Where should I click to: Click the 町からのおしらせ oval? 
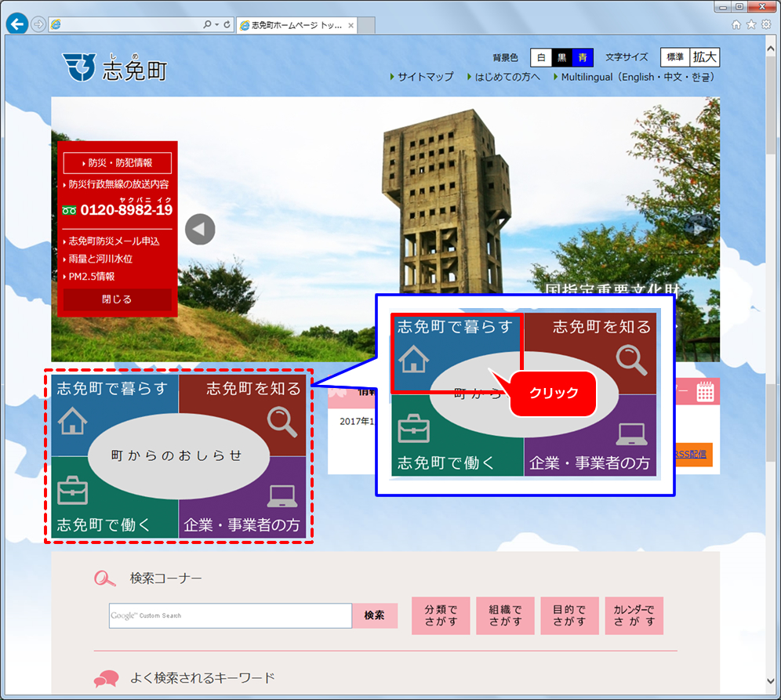178,455
